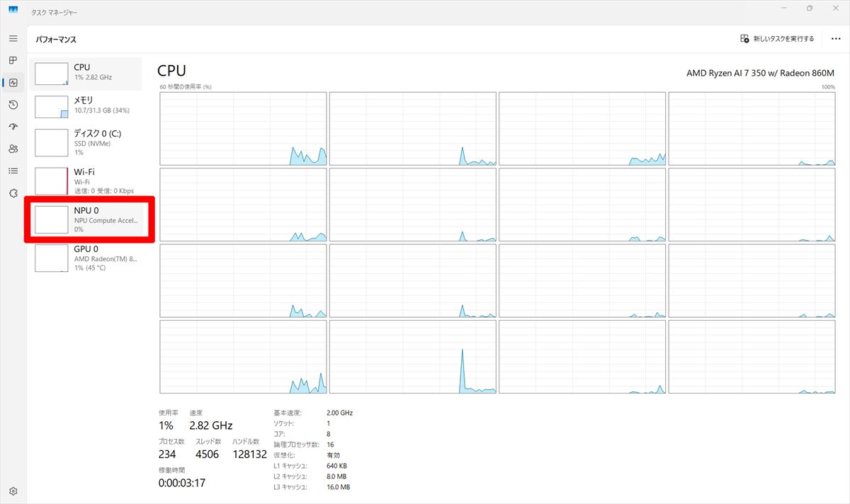Open the Startup apps page icon
Image resolution: width=850 pixels, height=504 pixels.
[13, 127]
